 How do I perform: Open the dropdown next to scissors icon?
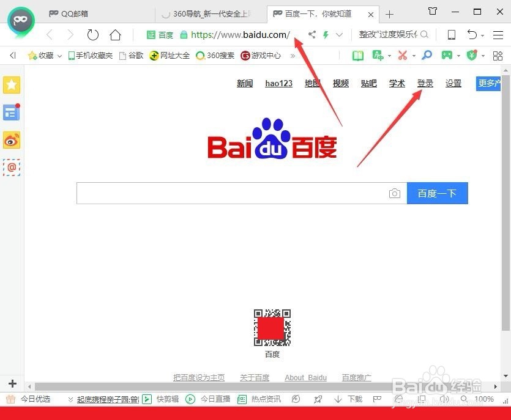click(414, 56)
